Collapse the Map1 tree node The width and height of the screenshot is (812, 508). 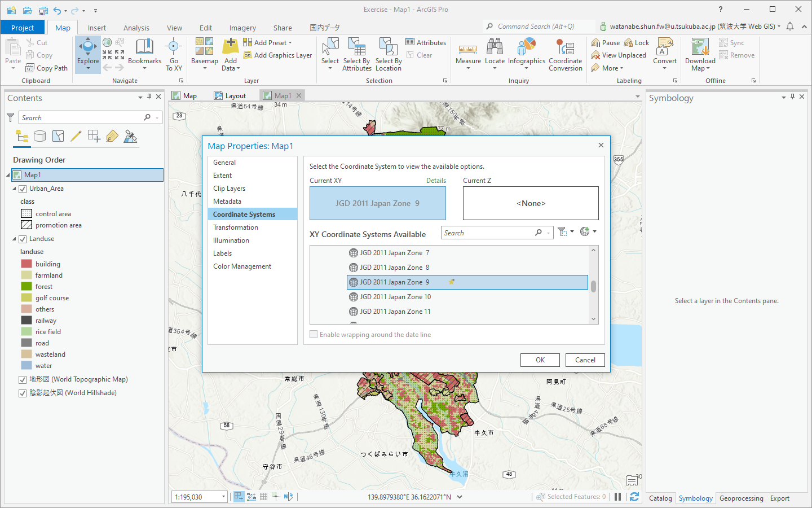(x=8, y=175)
